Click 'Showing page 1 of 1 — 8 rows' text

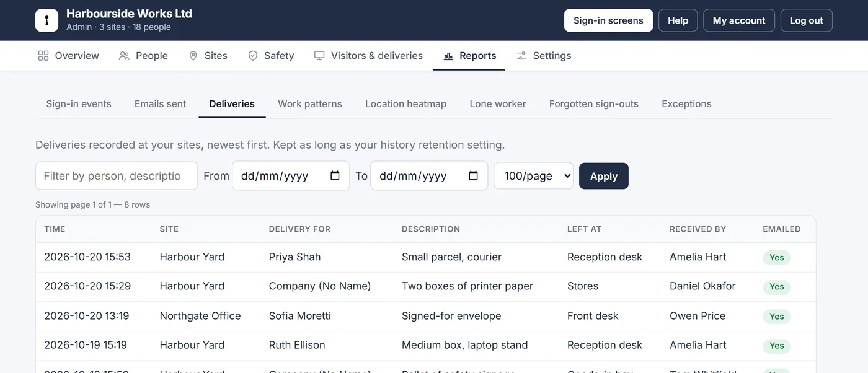click(x=92, y=205)
